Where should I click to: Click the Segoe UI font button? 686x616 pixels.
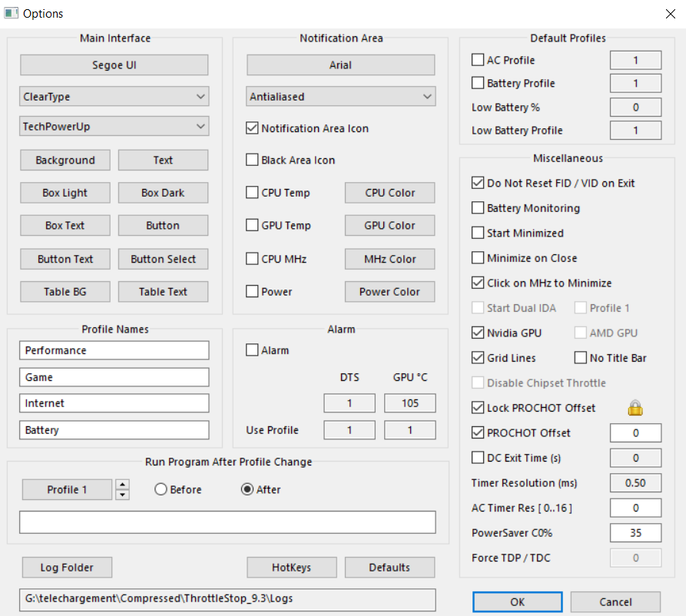[x=114, y=65]
